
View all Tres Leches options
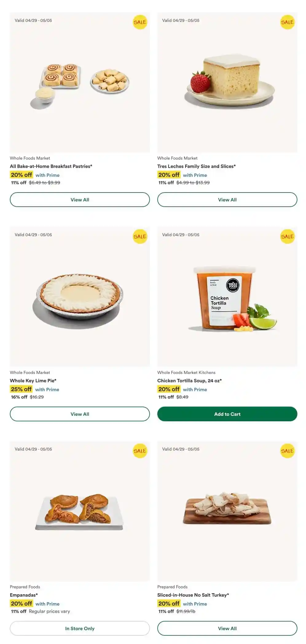(227, 200)
